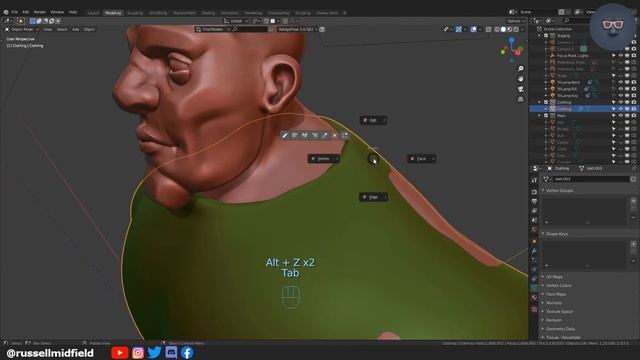Toggle viewport gizmos button

coord(459,29)
